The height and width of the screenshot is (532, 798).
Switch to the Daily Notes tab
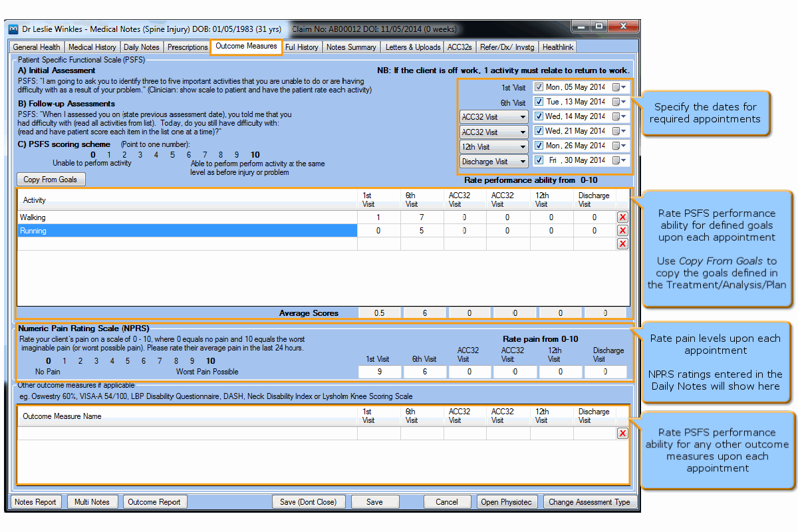(x=142, y=47)
